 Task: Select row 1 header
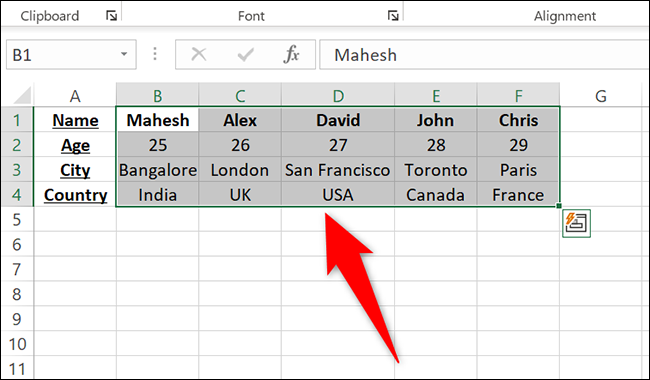click(x=17, y=120)
